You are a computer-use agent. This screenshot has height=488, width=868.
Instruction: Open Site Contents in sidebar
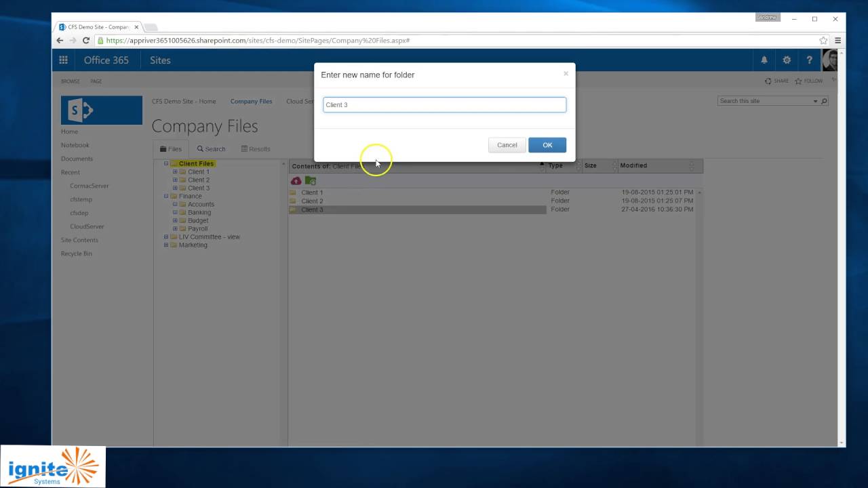[79, 240]
